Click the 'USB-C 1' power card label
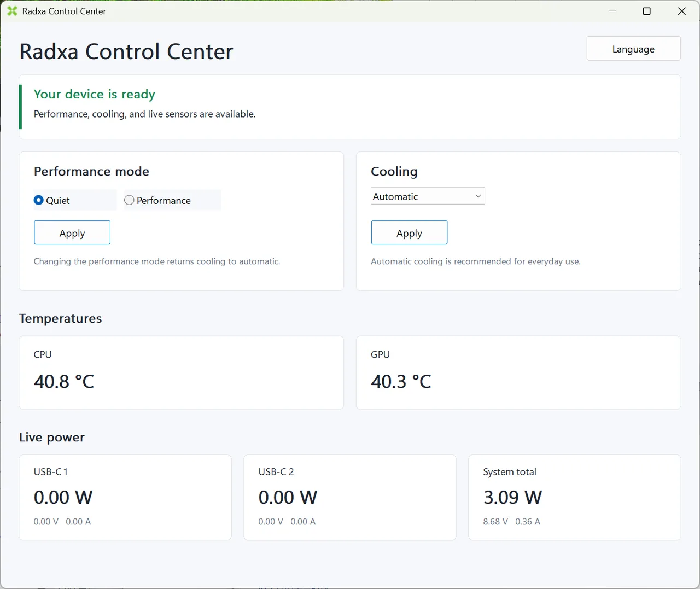This screenshot has height=589, width=700. [x=51, y=472]
